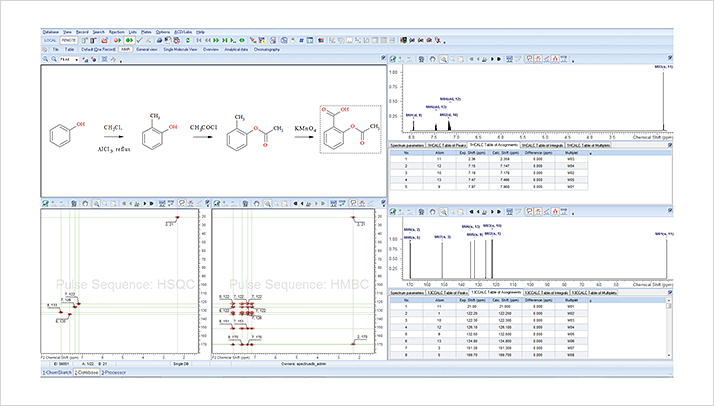The width and height of the screenshot is (714, 406).
Task: Open the Help menu
Action: (200, 32)
